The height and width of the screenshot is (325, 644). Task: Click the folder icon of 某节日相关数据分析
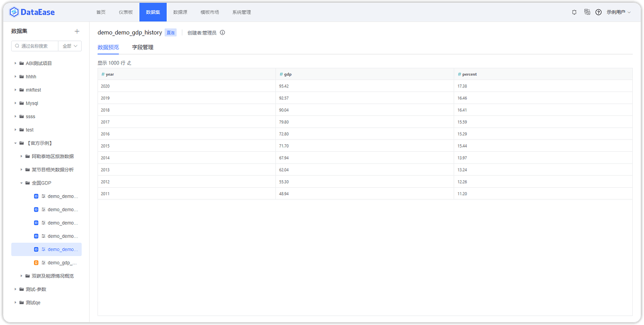coord(28,170)
